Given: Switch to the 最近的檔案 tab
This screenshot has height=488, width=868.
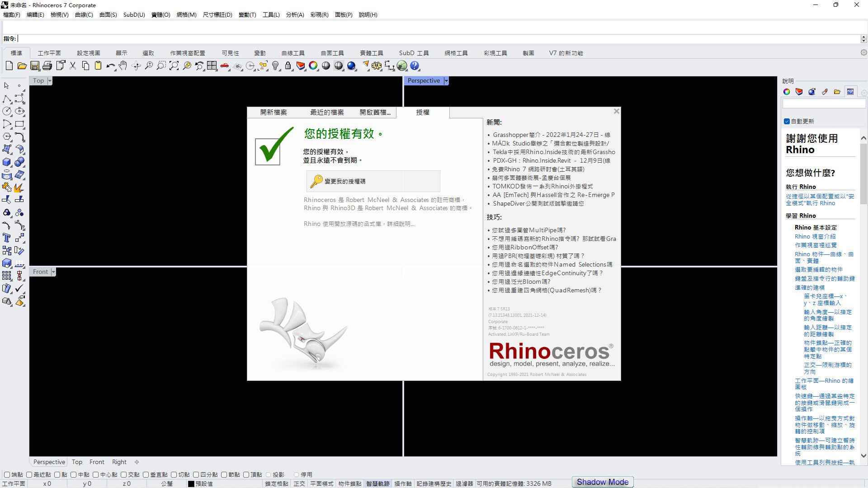Looking at the screenshot, I should click(x=327, y=113).
